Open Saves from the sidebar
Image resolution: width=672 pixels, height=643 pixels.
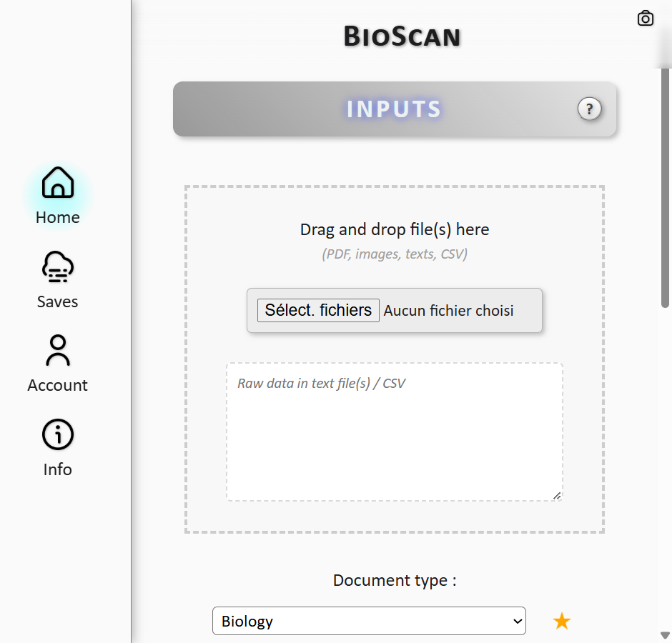tap(57, 266)
